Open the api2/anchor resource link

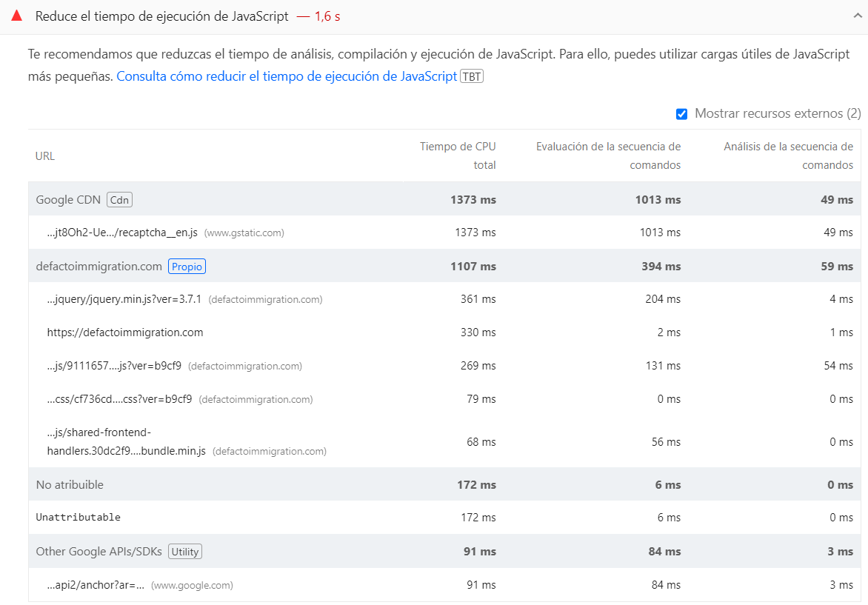(x=96, y=585)
